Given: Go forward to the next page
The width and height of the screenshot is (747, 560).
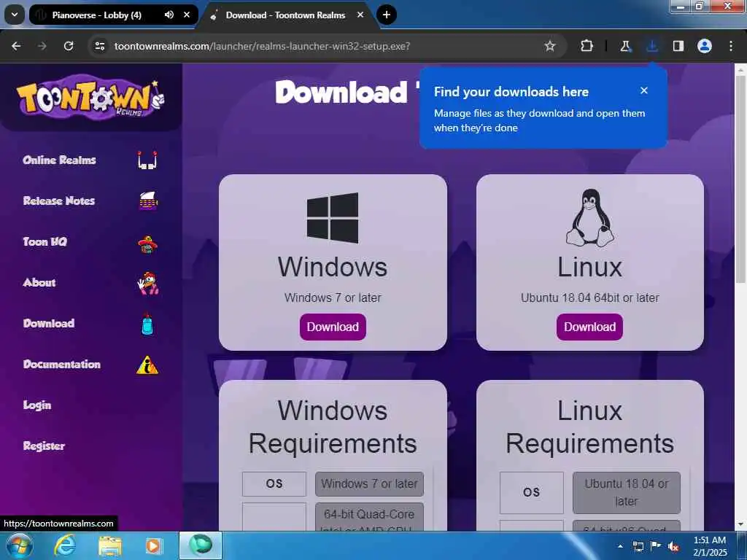Looking at the screenshot, I should pyautogui.click(x=42, y=46).
